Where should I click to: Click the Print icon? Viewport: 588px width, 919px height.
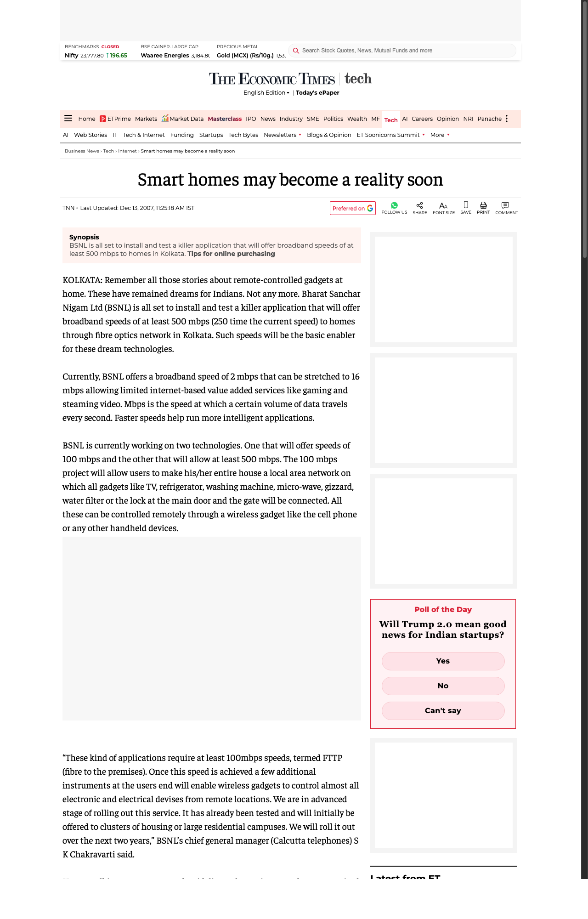tap(483, 205)
